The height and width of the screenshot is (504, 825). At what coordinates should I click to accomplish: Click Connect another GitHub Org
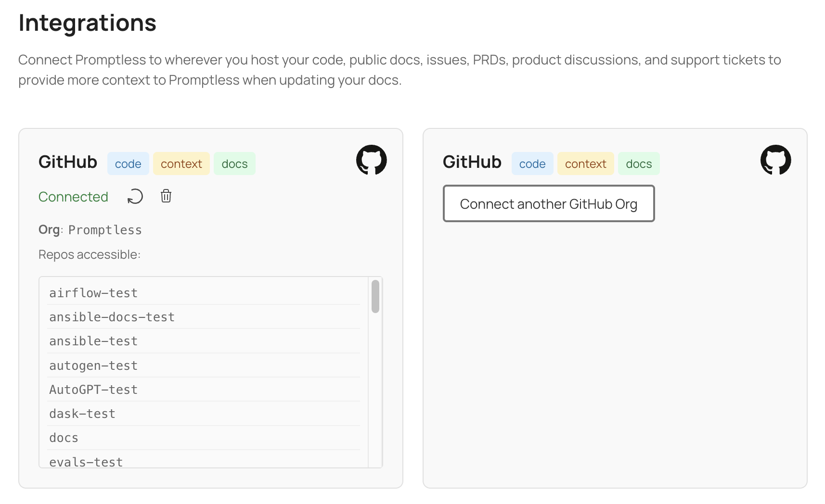click(548, 203)
